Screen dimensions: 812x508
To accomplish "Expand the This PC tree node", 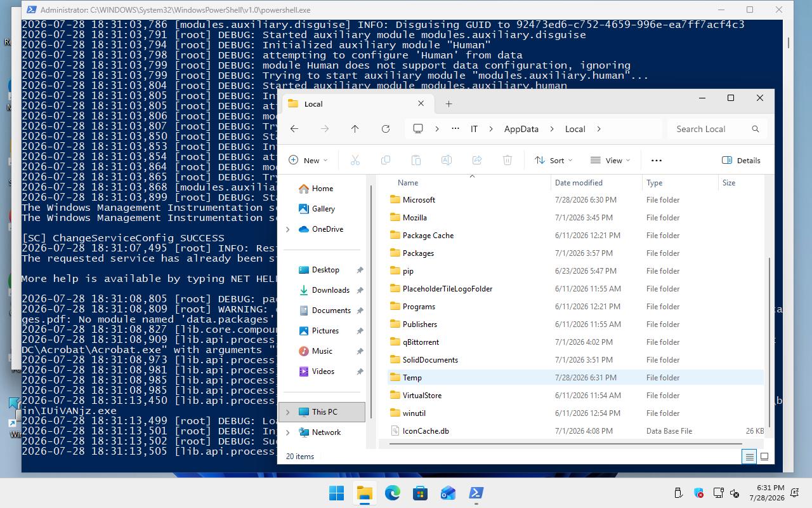I will (287, 412).
